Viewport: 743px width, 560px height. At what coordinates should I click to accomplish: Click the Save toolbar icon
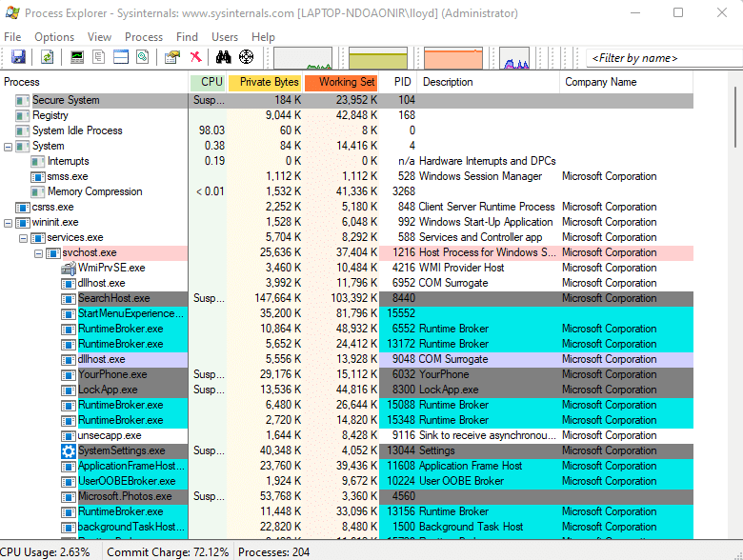[18, 57]
